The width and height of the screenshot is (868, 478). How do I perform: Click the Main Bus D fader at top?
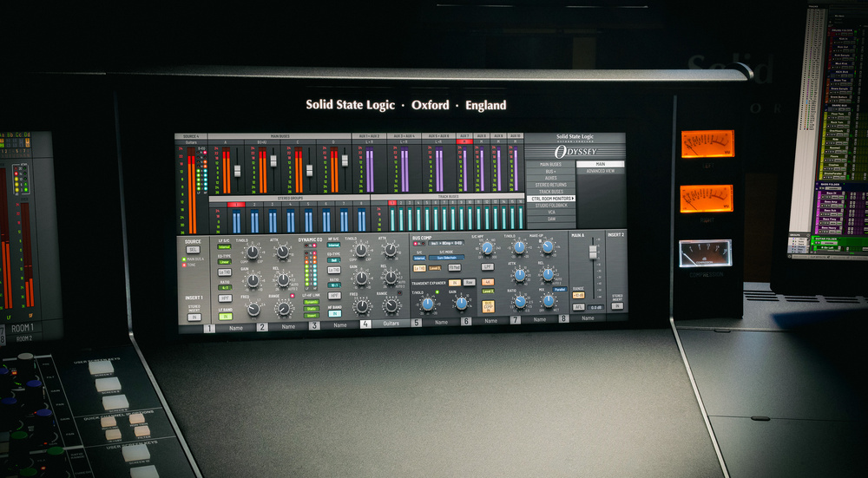tap(345, 160)
